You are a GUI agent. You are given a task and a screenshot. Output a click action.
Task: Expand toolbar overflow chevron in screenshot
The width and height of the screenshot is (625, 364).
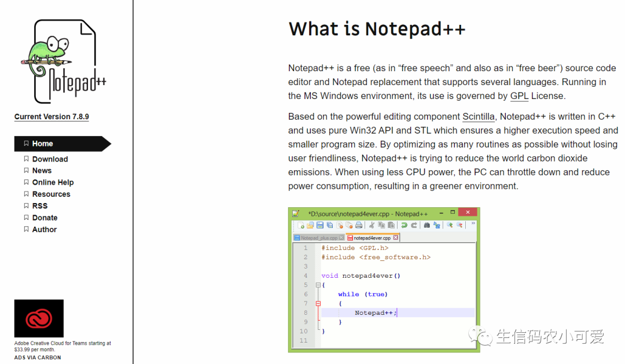point(473,223)
